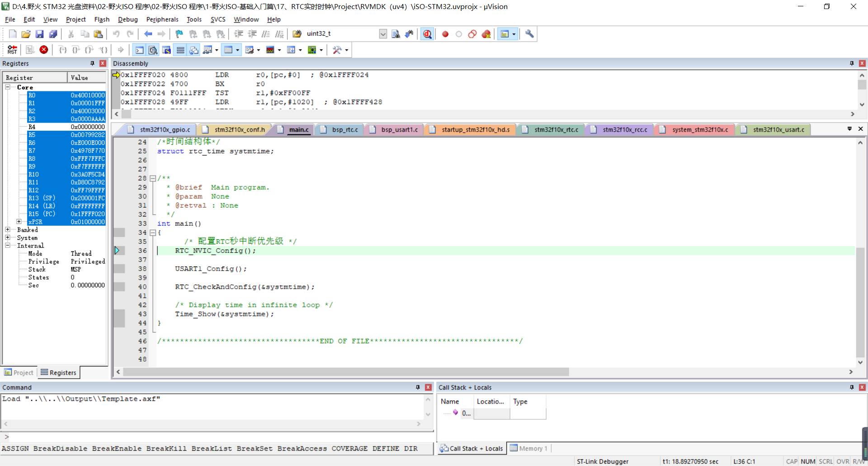Collapse the Core registers tree node
Viewport: 868px width, 466px height.
coord(8,87)
